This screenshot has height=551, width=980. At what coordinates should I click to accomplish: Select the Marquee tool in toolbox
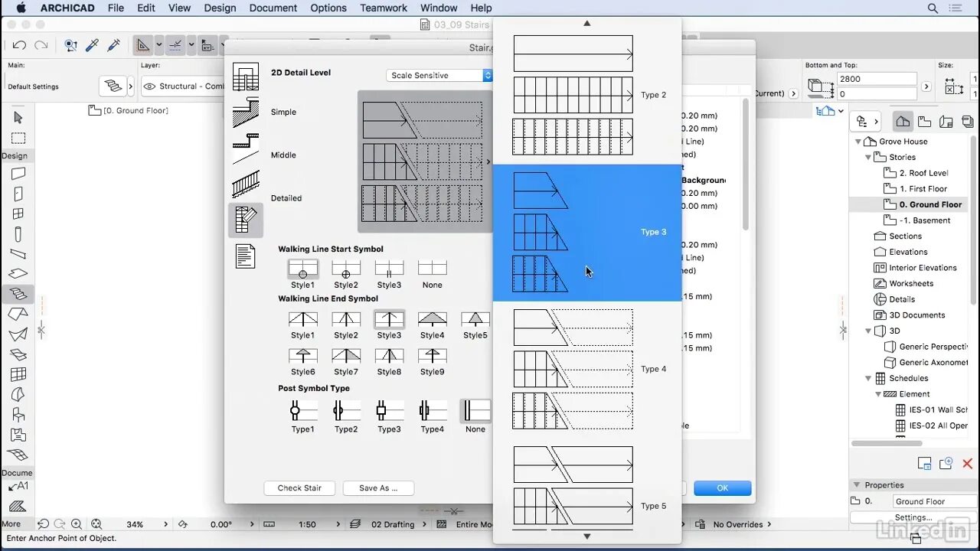[18, 138]
